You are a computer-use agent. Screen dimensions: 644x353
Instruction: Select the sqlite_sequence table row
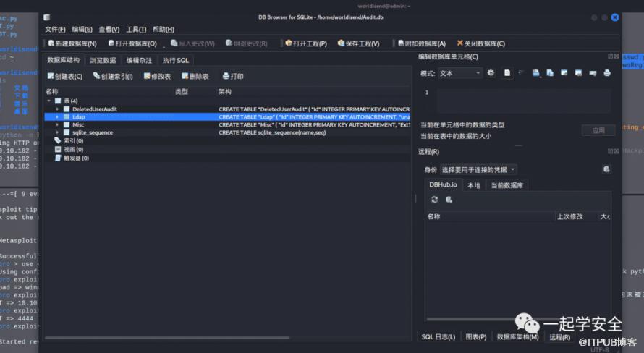[227, 132]
